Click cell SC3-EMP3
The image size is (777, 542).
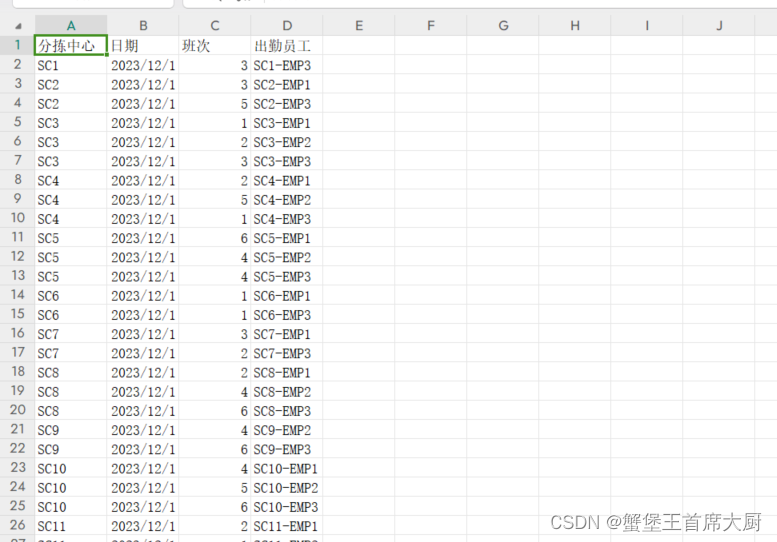click(x=287, y=162)
